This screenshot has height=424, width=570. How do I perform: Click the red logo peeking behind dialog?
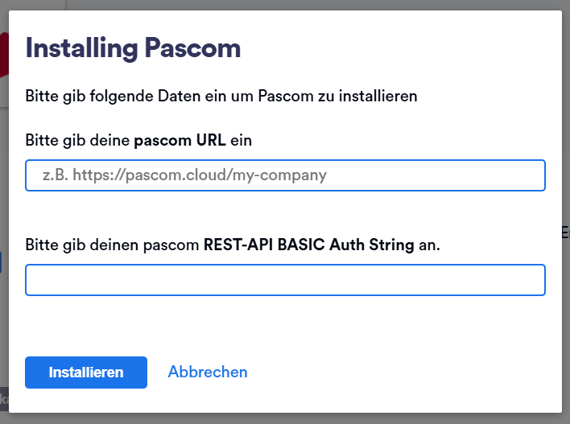pyautogui.click(x=4, y=55)
